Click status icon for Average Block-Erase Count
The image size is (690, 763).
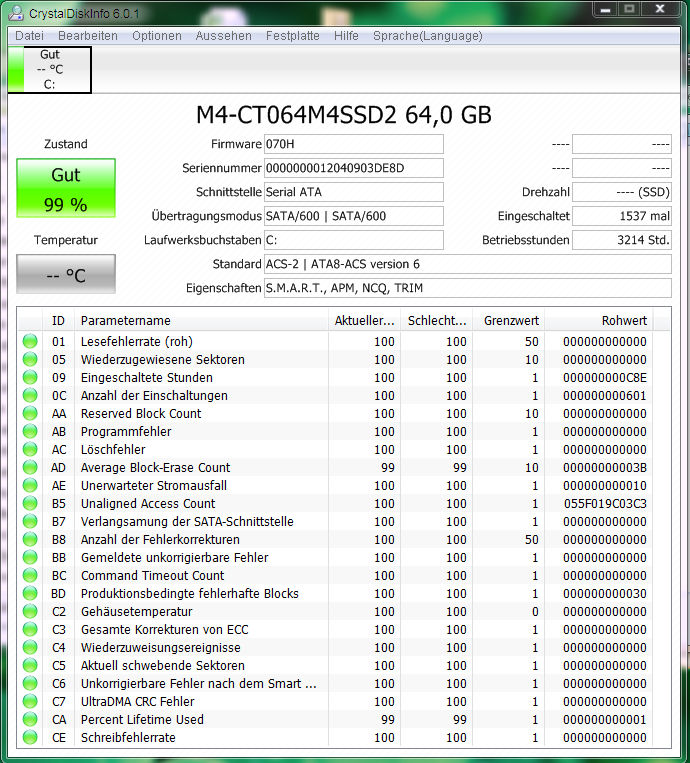point(30,467)
